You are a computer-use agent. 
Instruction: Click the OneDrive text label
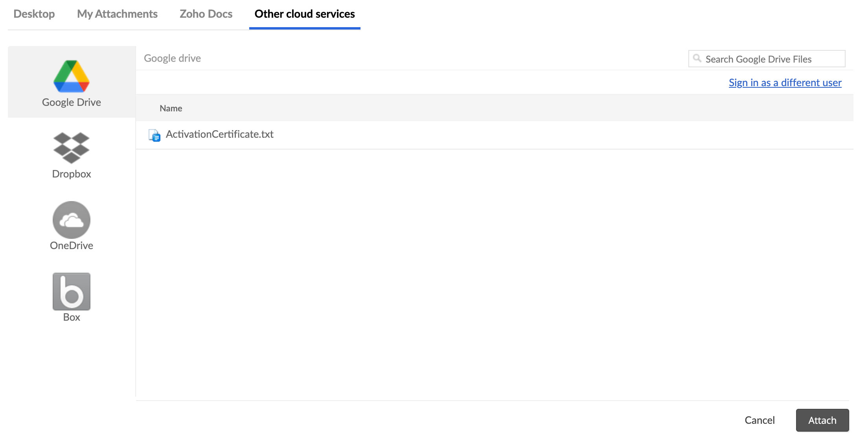click(x=72, y=246)
